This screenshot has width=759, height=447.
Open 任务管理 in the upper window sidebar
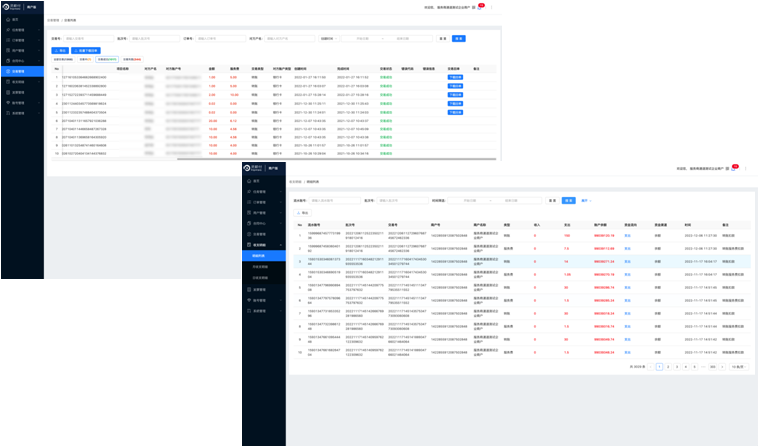pyautogui.click(x=22, y=30)
